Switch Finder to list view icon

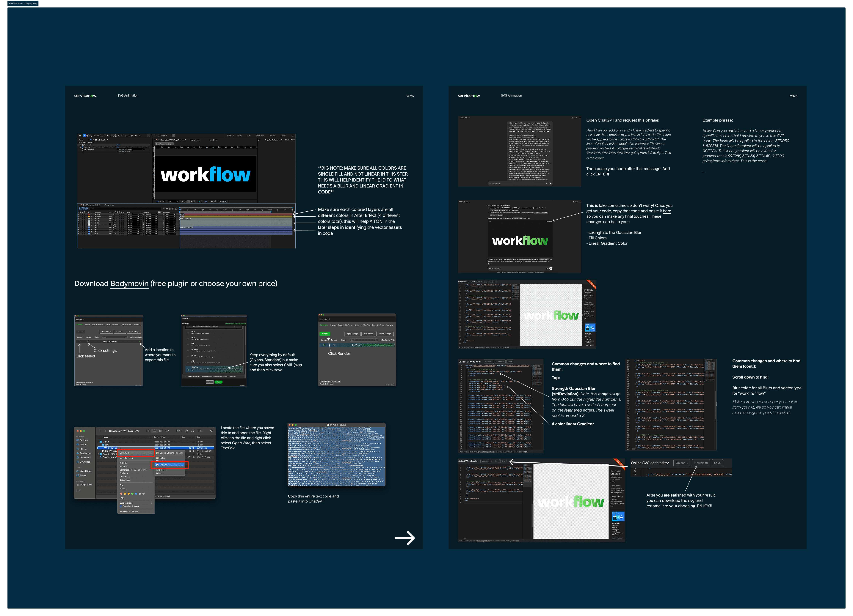click(154, 431)
